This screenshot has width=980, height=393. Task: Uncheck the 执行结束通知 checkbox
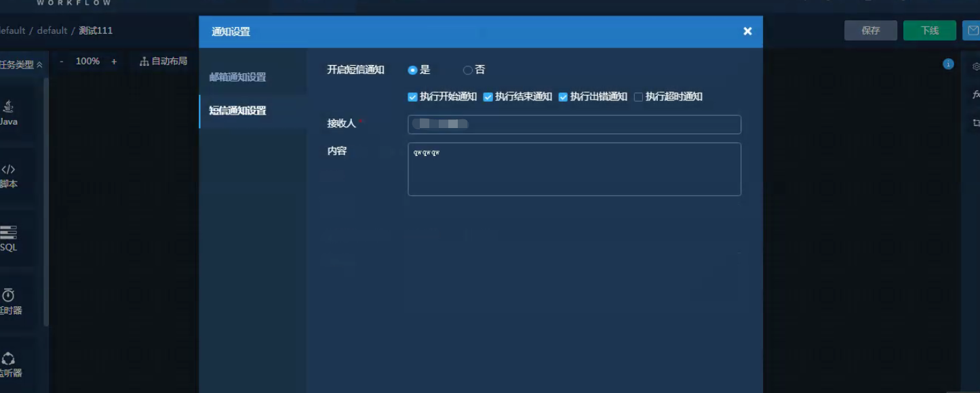[x=488, y=97]
